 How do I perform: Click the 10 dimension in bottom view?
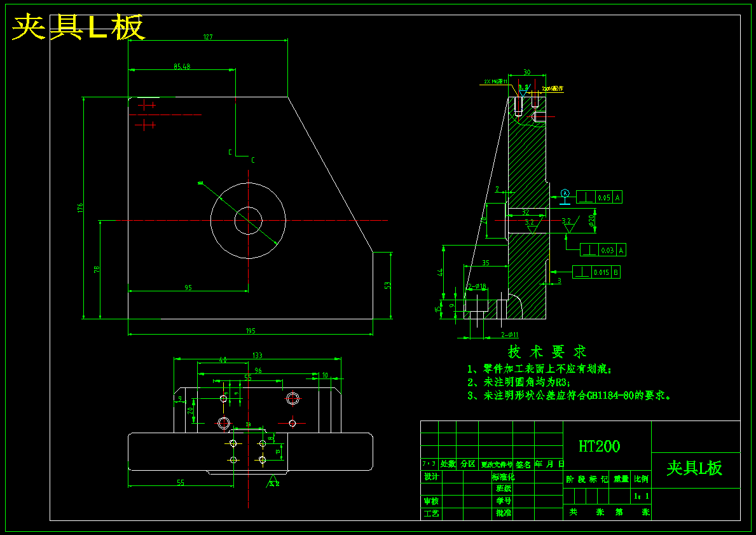pos(325,375)
